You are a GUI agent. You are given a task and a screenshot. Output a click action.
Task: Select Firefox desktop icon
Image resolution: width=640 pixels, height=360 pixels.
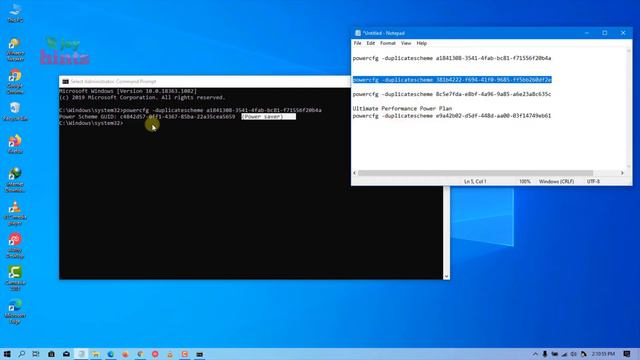pyautogui.click(x=16, y=144)
